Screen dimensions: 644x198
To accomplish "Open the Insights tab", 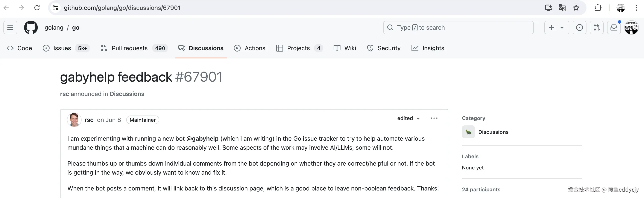I will point(433,48).
